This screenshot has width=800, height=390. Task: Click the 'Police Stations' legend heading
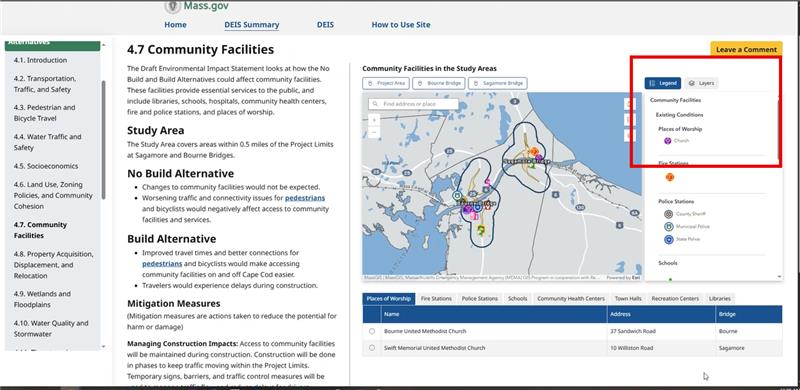click(x=676, y=202)
